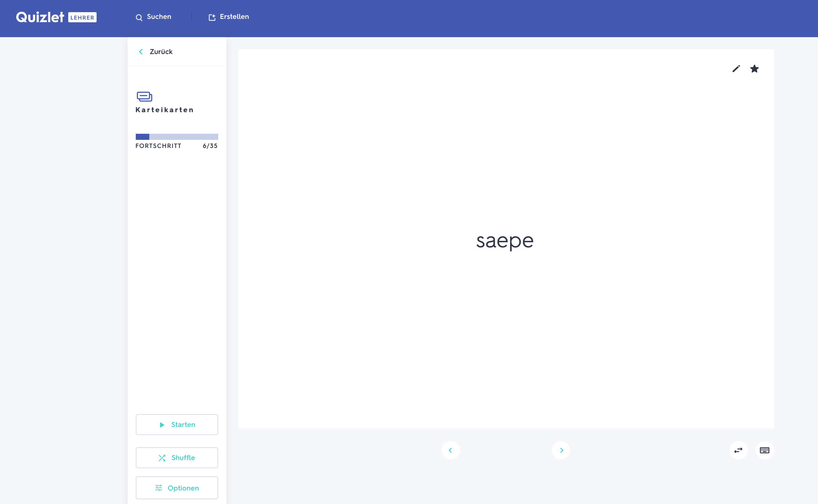Open the Erstellen menu item
The image size is (818, 504).
[x=234, y=17]
